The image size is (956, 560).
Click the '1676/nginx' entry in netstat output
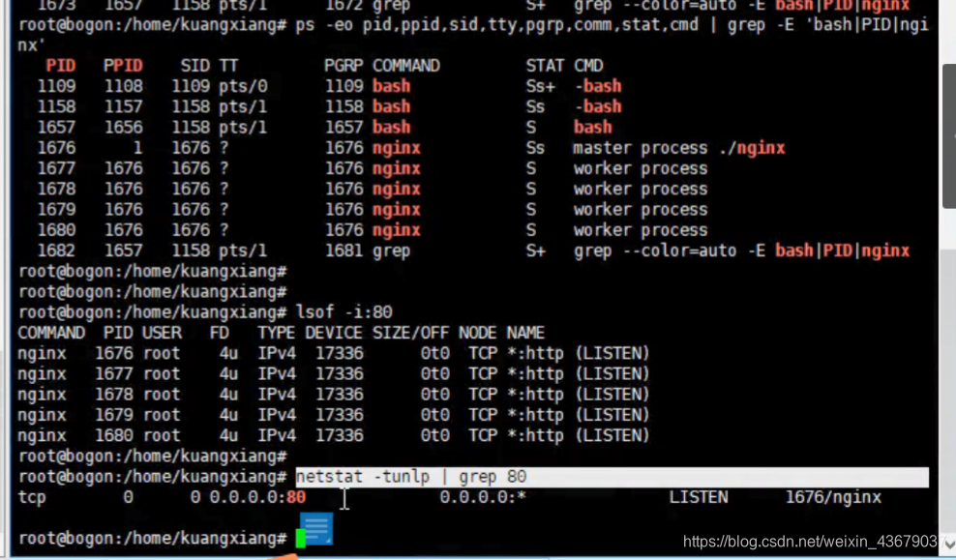[833, 497]
